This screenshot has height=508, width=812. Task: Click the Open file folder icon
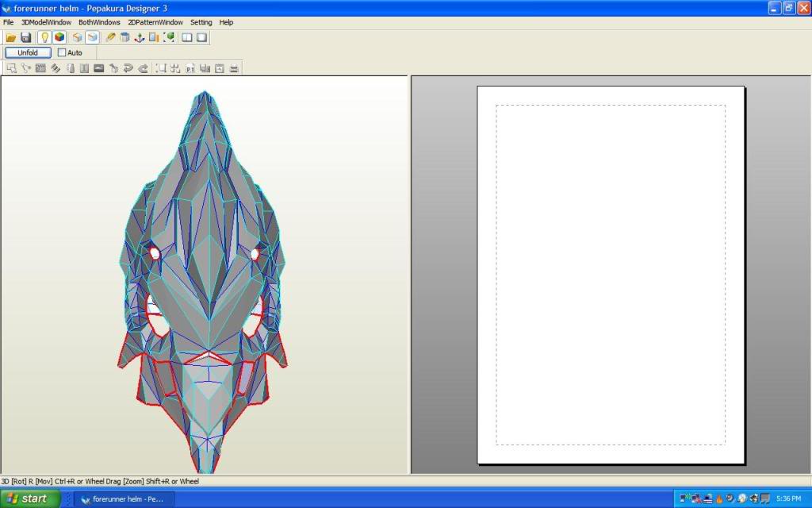pyautogui.click(x=11, y=37)
